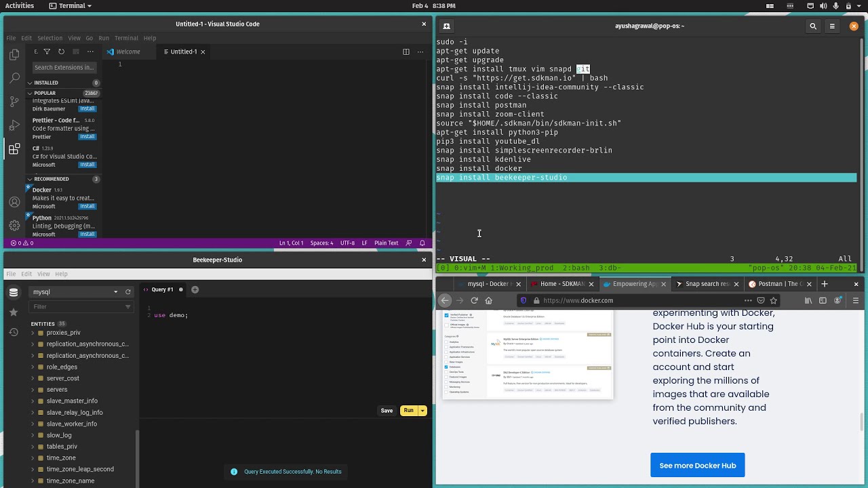The image size is (868, 488).
Task: Click Search Extensions input field
Action: pyautogui.click(x=64, y=67)
